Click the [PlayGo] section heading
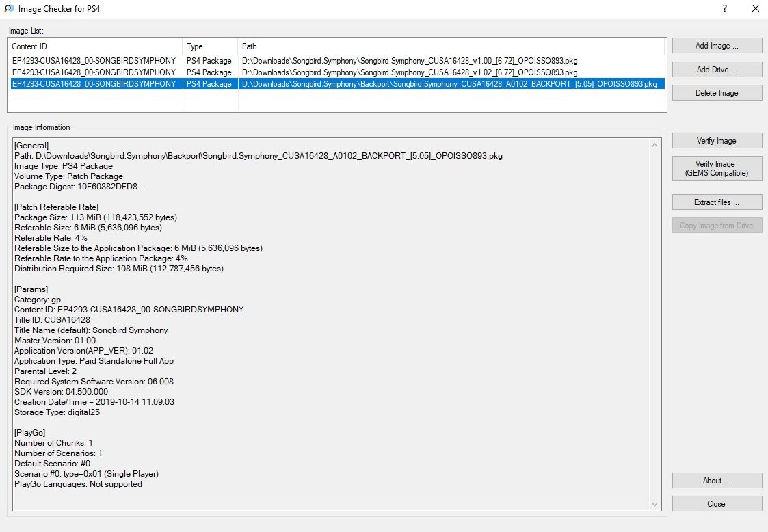Screen dimensions: 768x532 point(29,434)
